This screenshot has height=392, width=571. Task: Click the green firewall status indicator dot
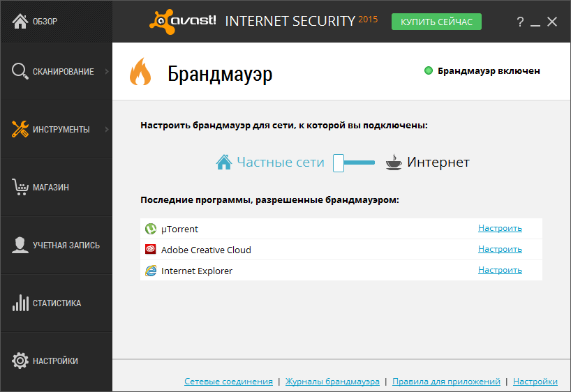tap(429, 70)
